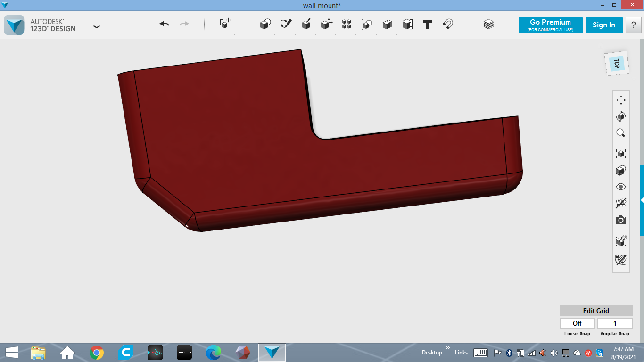Toggle object visibility with the eye icon
This screenshot has height=362, width=644.
pos(621,187)
